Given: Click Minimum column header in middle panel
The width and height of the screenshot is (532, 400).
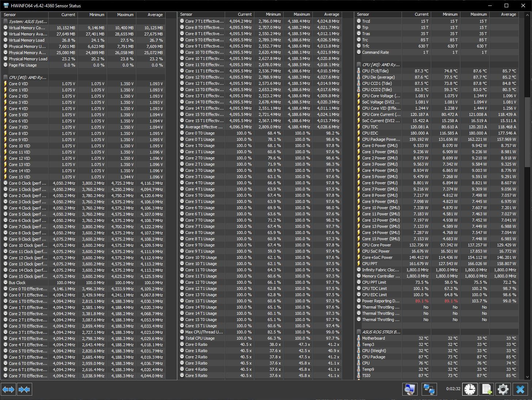Looking at the screenshot, I should click(x=269, y=14).
